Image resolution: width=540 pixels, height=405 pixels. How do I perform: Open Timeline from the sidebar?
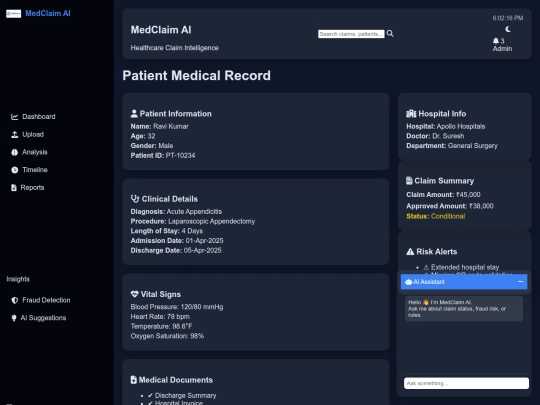point(29,170)
